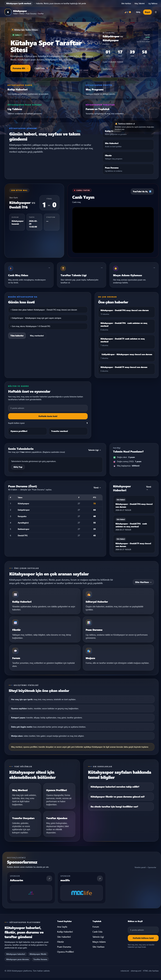The image size is (161, 980).
Task: Click the orange Kayıt button
Action: [x=147, y=12]
